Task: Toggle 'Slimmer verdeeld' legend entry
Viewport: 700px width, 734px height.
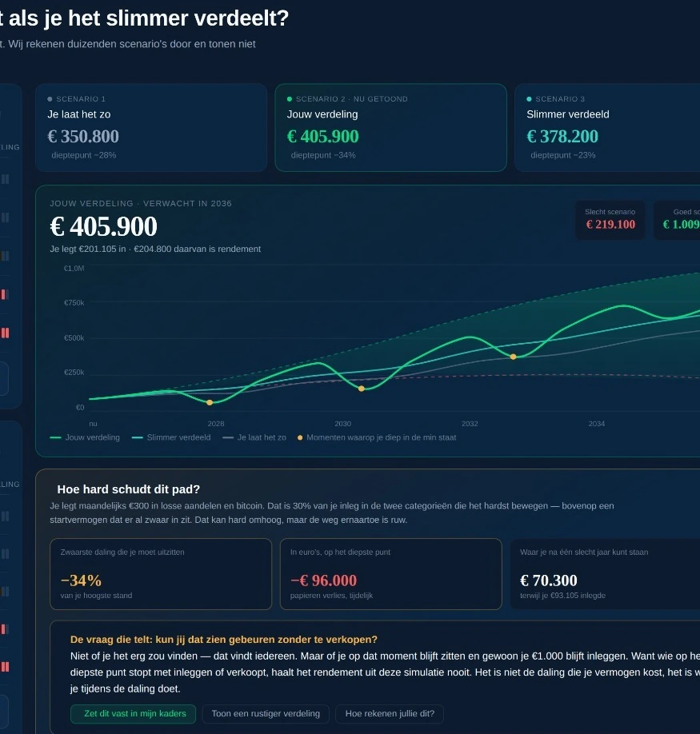Action: click(171, 437)
